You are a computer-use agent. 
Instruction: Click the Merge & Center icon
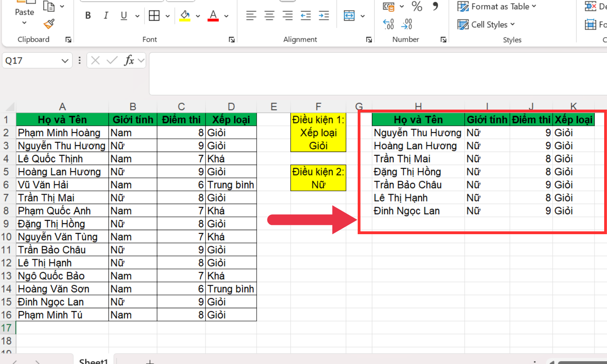coord(349,16)
